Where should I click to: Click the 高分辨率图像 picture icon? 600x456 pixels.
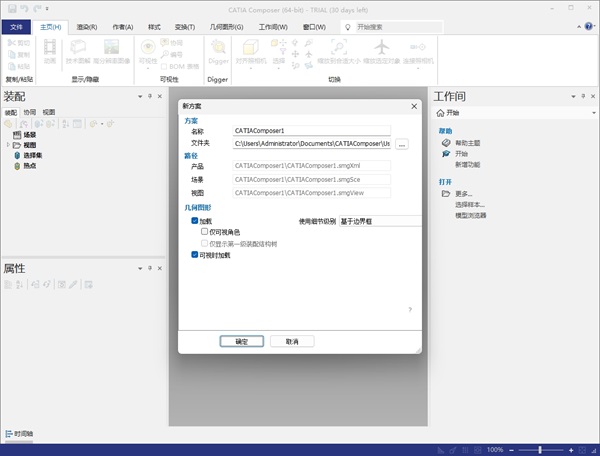click(x=111, y=47)
